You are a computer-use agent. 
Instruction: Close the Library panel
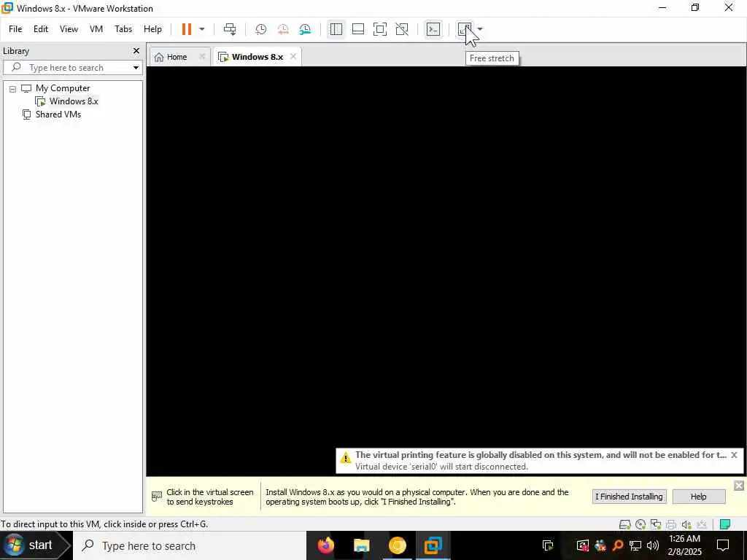(136, 51)
